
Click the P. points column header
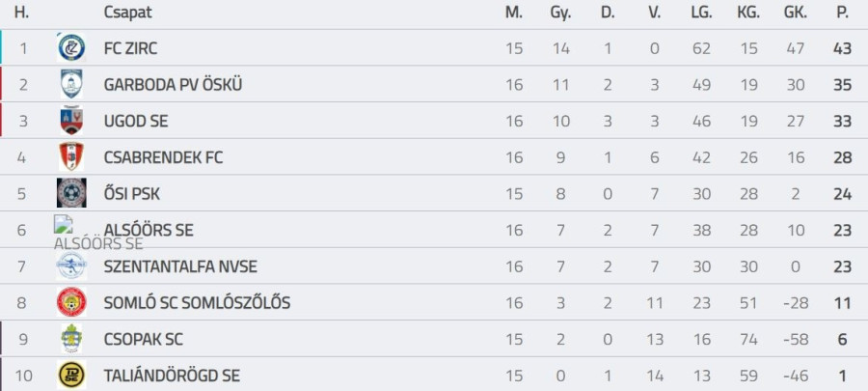[842, 13]
